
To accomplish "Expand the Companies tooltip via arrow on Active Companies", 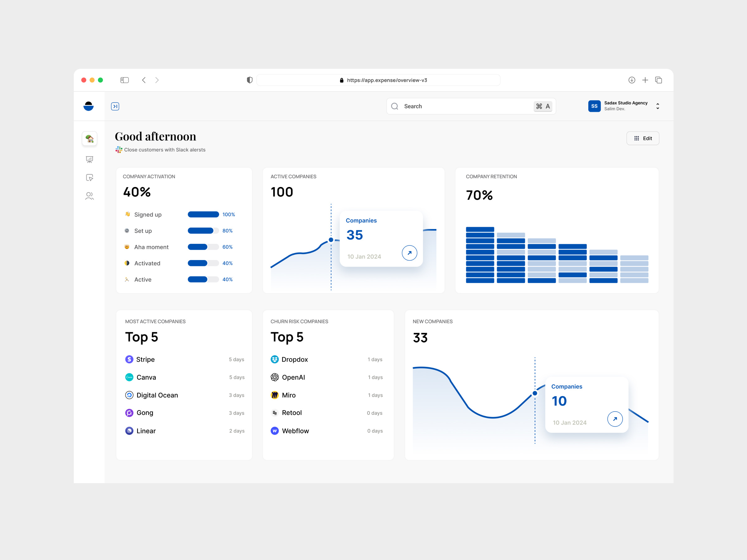I will pos(409,253).
